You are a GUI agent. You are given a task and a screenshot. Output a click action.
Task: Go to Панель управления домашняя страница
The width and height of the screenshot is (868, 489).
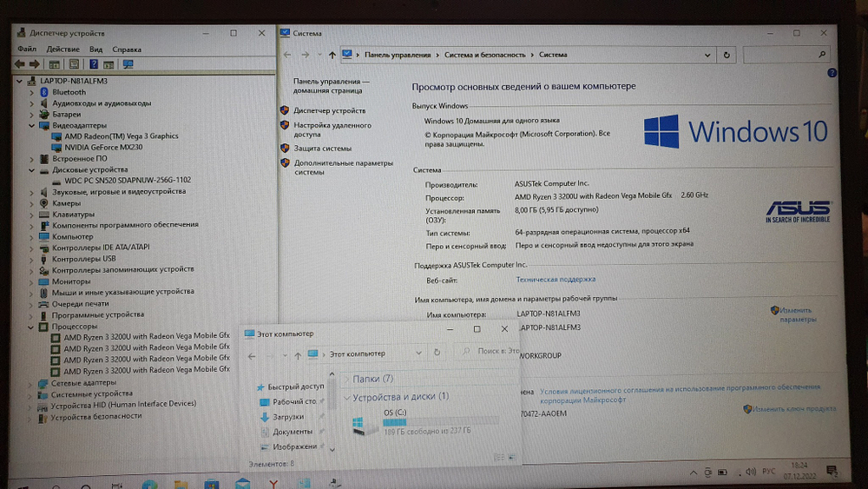pos(331,86)
